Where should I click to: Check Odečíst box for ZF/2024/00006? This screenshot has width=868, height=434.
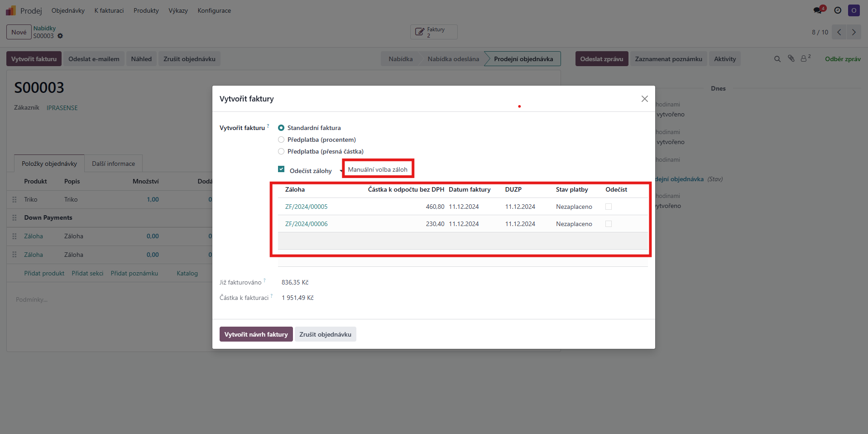pyautogui.click(x=609, y=224)
